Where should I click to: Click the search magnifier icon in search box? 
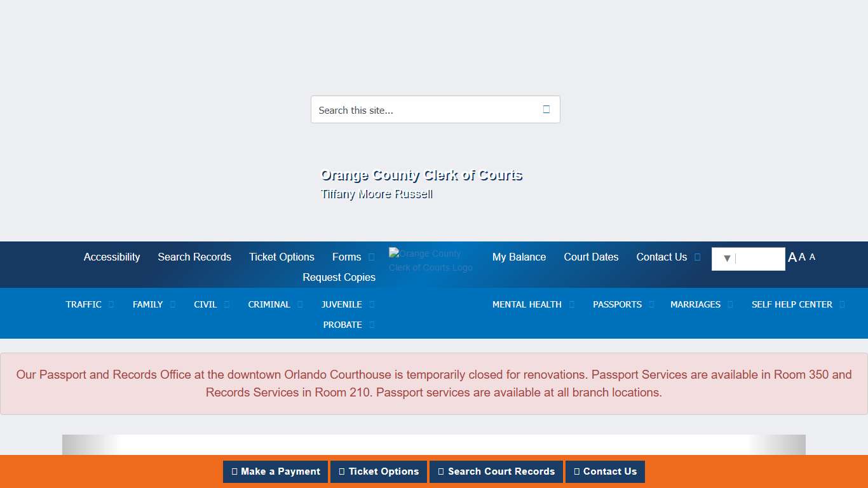pyautogui.click(x=546, y=109)
